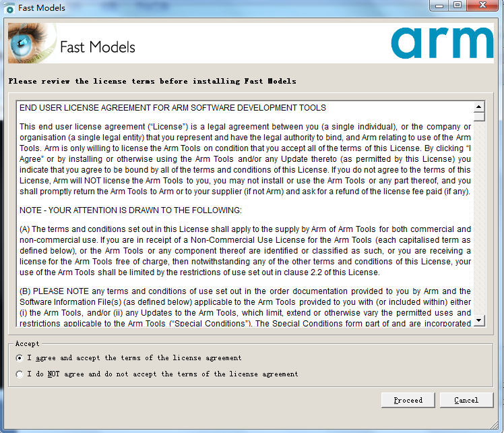Click the license scrollbar down arrow
The height and width of the screenshot is (433, 504).
tap(479, 320)
